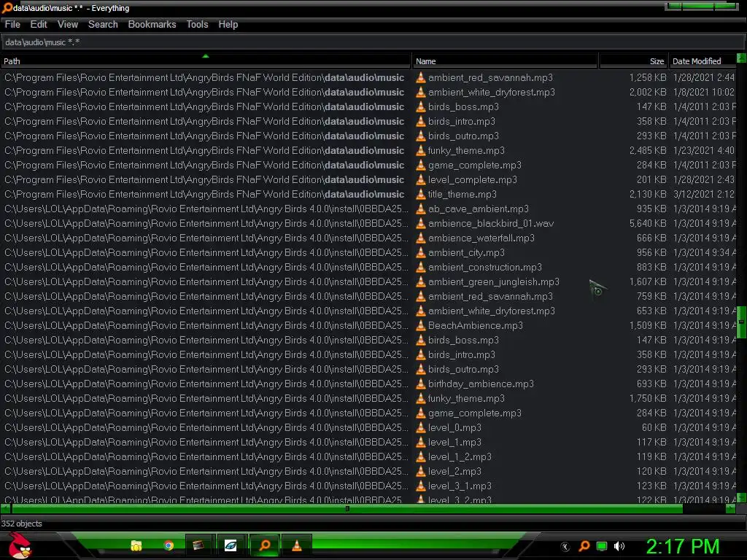Click the search box containing data\audio\music
Viewport: 747px width, 560px height.
coord(373,42)
